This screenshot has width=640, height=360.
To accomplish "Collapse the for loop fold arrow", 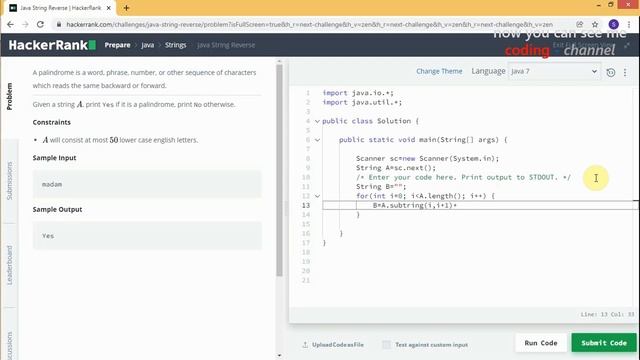I will coord(317,196).
